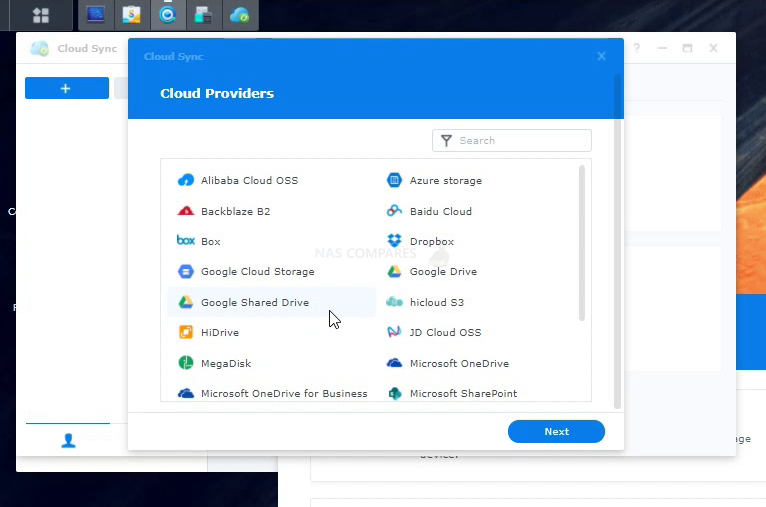
Task: Select the Azure storage label
Action: (446, 181)
